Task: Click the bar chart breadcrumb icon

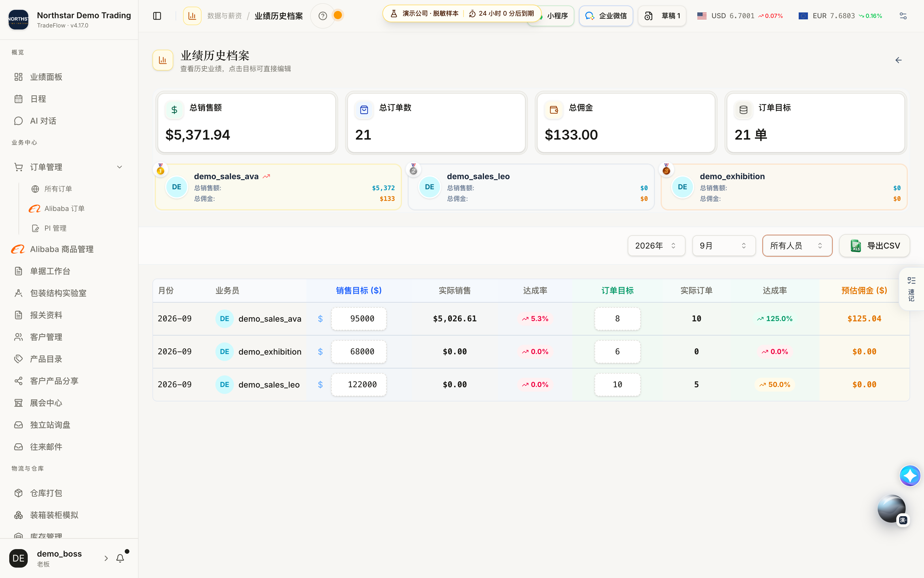Action: click(x=192, y=16)
